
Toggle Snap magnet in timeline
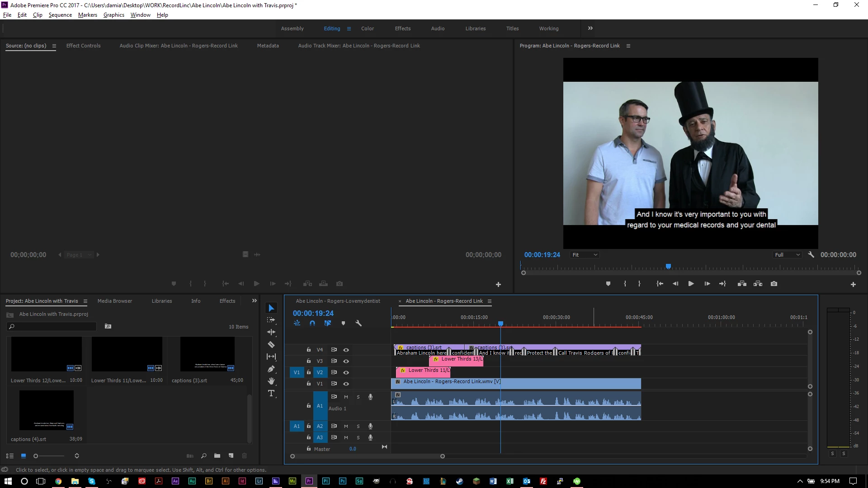point(312,324)
